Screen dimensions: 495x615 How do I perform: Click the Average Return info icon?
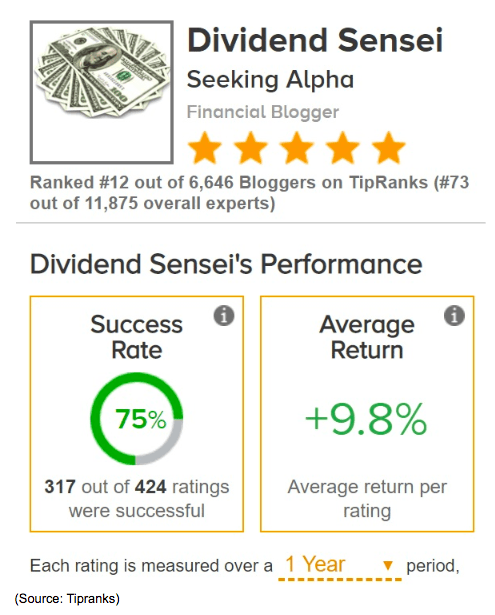[x=454, y=315]
